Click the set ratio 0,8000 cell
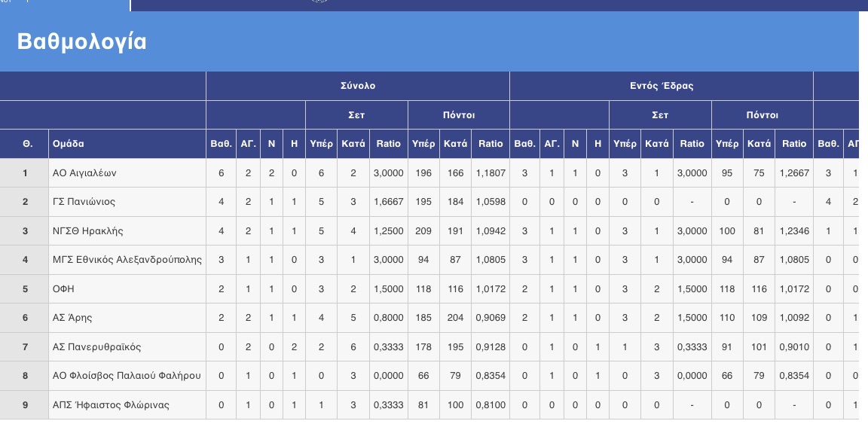This screenshot has width=868, height=424. tap(389, 318)
